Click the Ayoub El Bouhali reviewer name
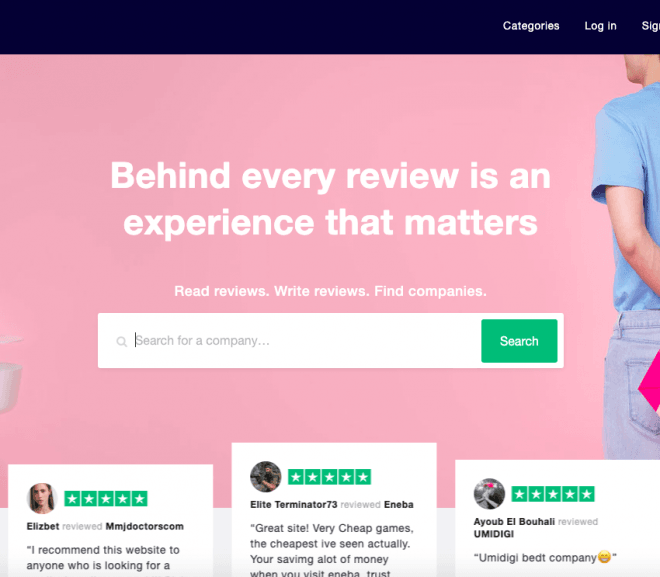 coord(514,522)
